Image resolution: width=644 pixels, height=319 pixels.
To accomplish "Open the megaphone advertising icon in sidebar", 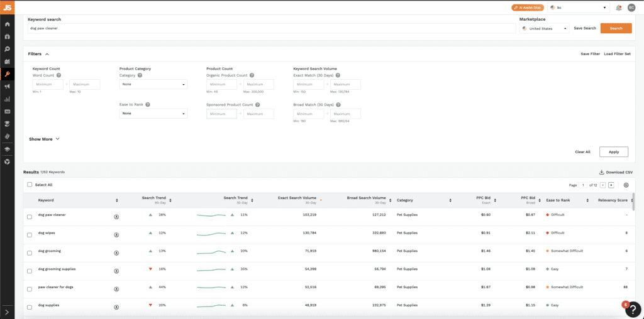I will tap(7, 87).
